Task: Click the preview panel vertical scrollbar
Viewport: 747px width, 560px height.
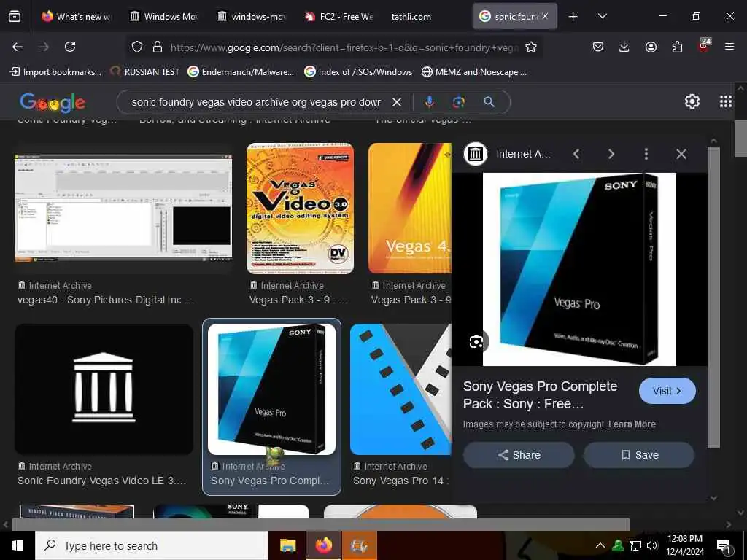Action: (713, 297)
